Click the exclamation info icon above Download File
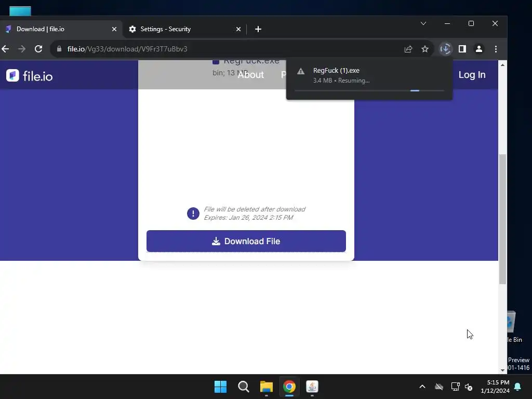The width and height of the screenshot is (532, 399). pyautogui.click(x=193, y=214)
